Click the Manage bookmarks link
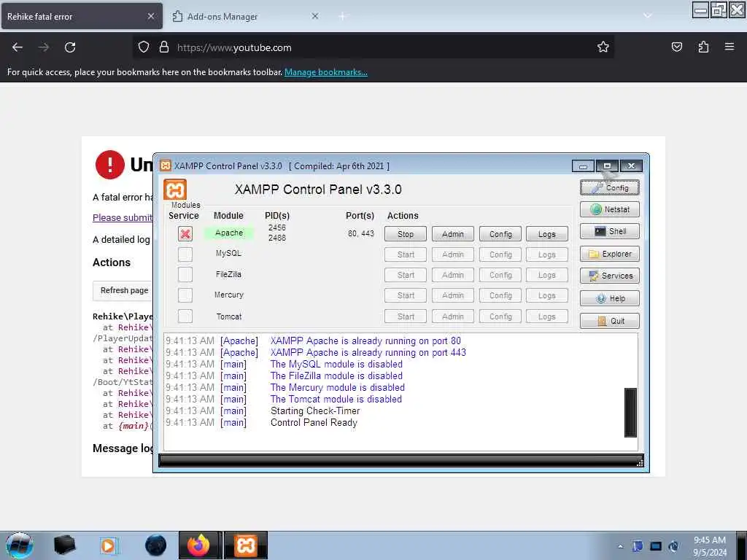 [326, 72]
